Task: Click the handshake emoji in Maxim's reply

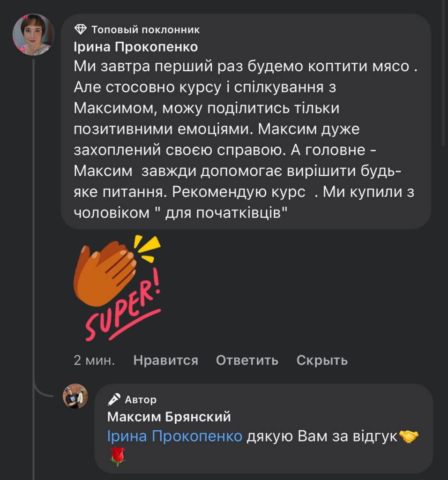Action: click(408, 436)
